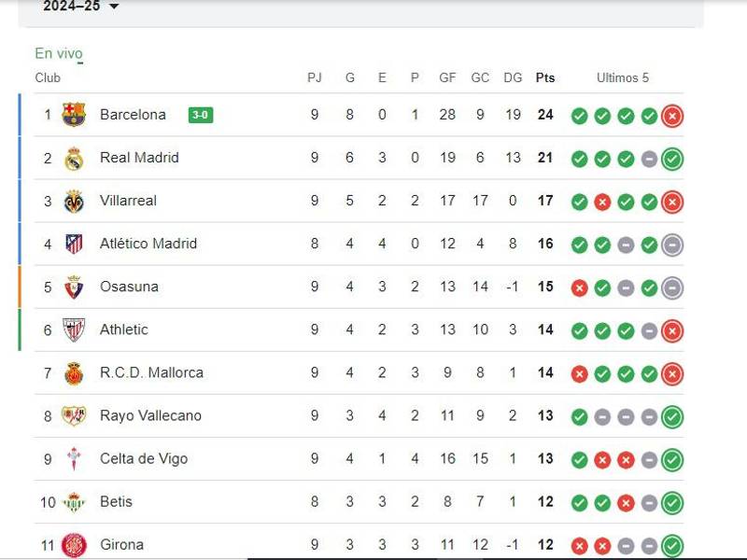Viewport: 747px width, 560px height.
Task: Click the Betis club crest icon
Action: [x=74, y=501]
